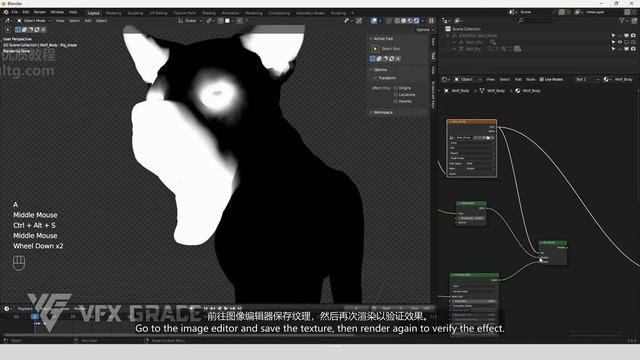Open the Window menu
Viewport: 640px width, 360px height.
(x=57, y=12)
